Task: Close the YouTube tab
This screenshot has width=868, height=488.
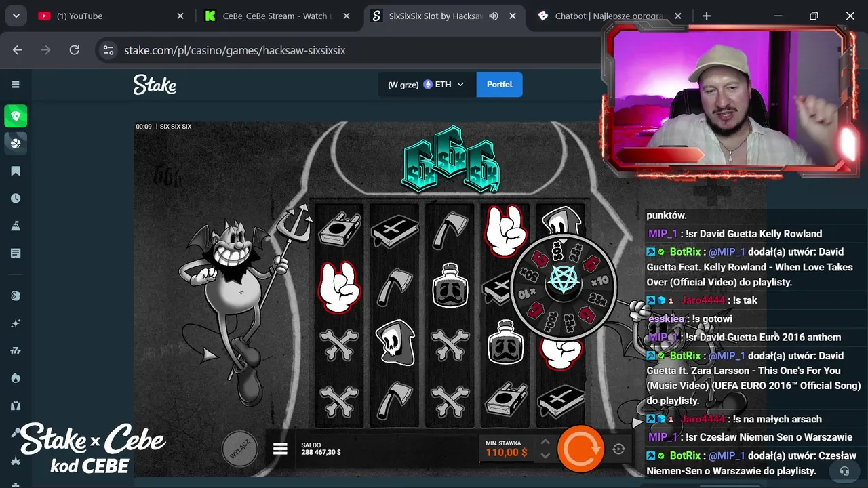Action: pos(180,16)
